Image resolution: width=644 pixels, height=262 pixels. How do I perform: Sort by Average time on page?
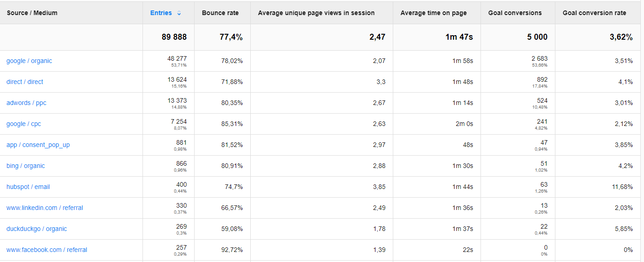(x=433, y=13)
